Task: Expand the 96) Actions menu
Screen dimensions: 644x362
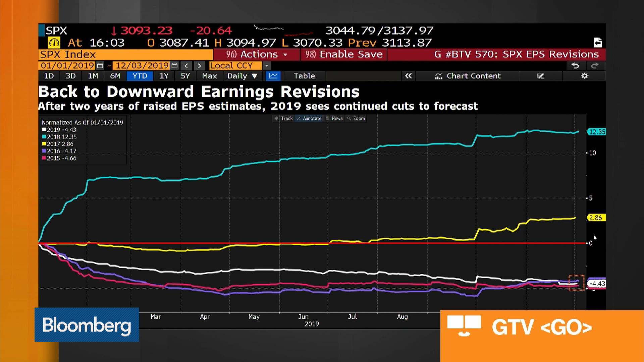Action: (x=257, y=54)
